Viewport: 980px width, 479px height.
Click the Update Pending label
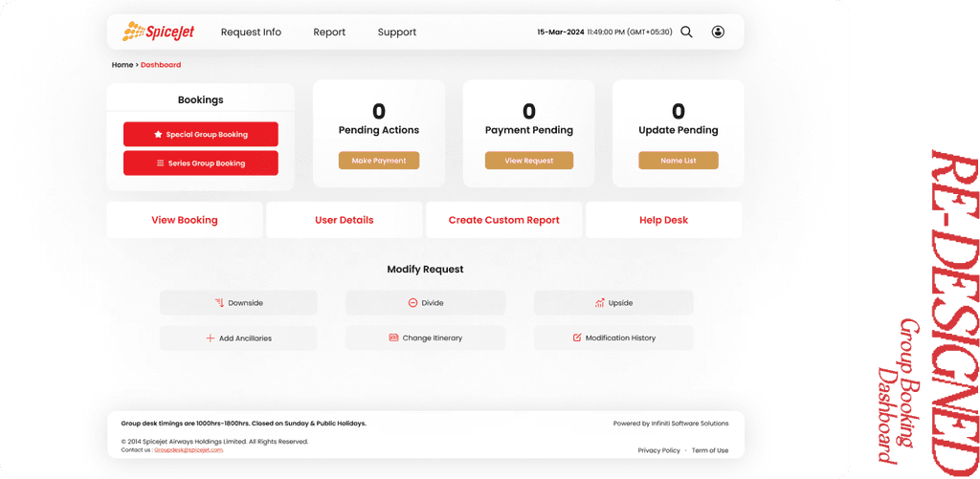click(x=679, y=131)
